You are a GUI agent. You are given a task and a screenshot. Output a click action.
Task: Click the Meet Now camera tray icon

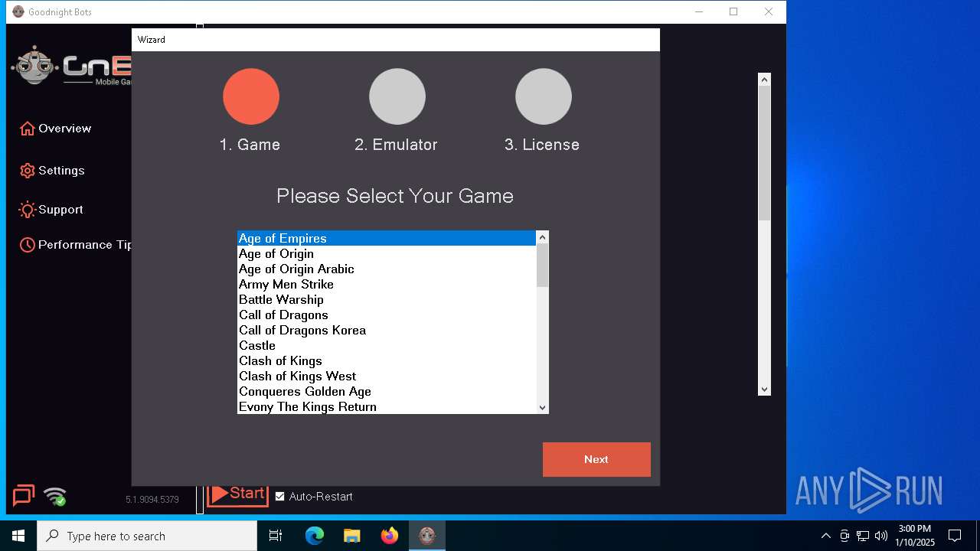point(844,536)
